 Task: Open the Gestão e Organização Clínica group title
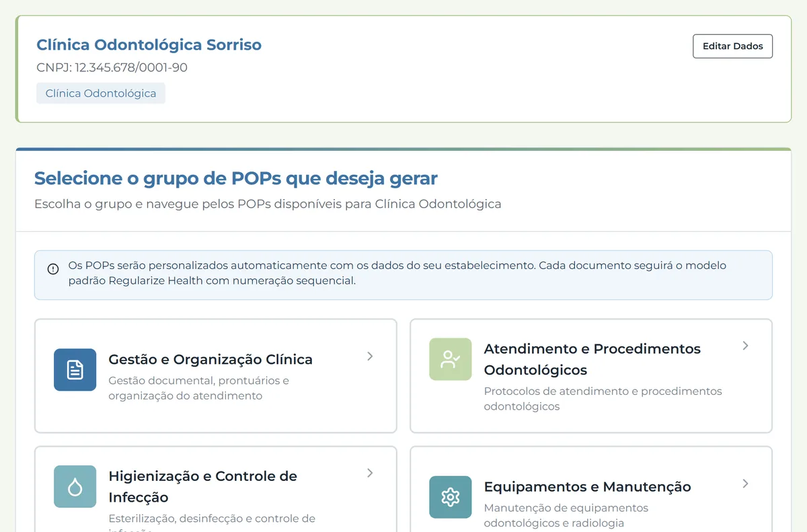[x=210, y=359]
